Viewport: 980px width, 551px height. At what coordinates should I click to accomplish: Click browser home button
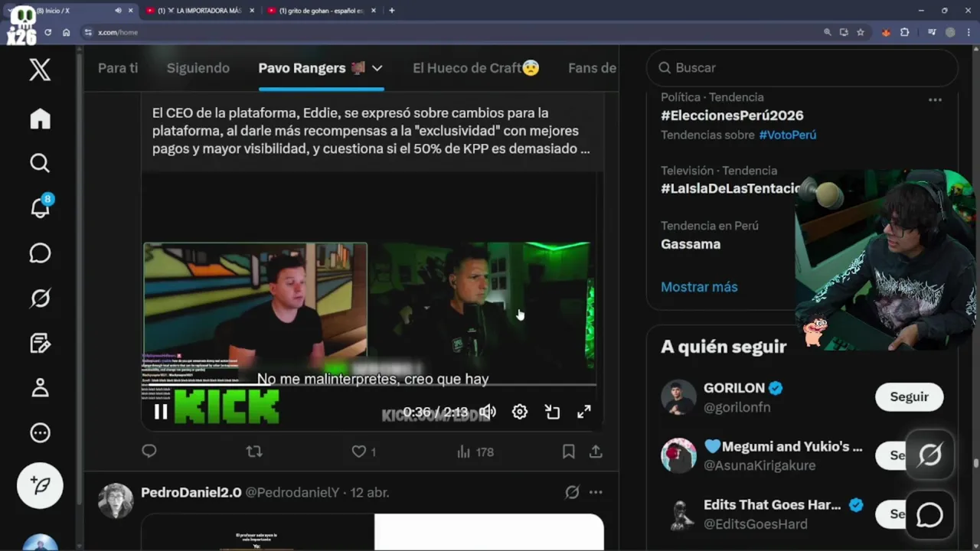click(x=66, y=32)
